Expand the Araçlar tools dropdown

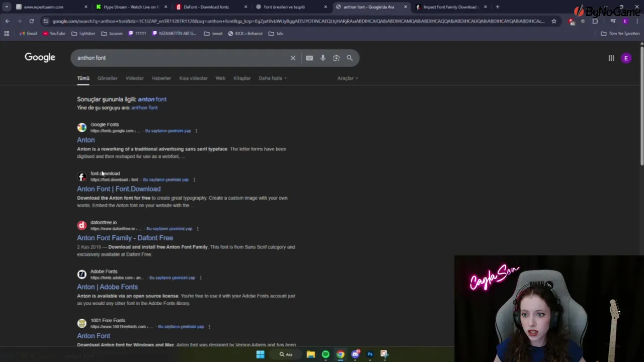click(348, 78)
